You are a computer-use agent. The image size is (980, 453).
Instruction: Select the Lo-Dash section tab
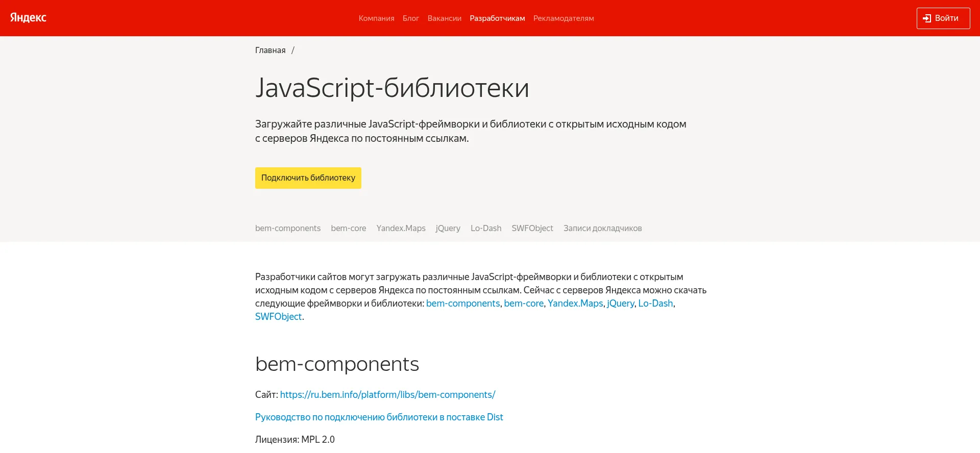click(486, 228)
